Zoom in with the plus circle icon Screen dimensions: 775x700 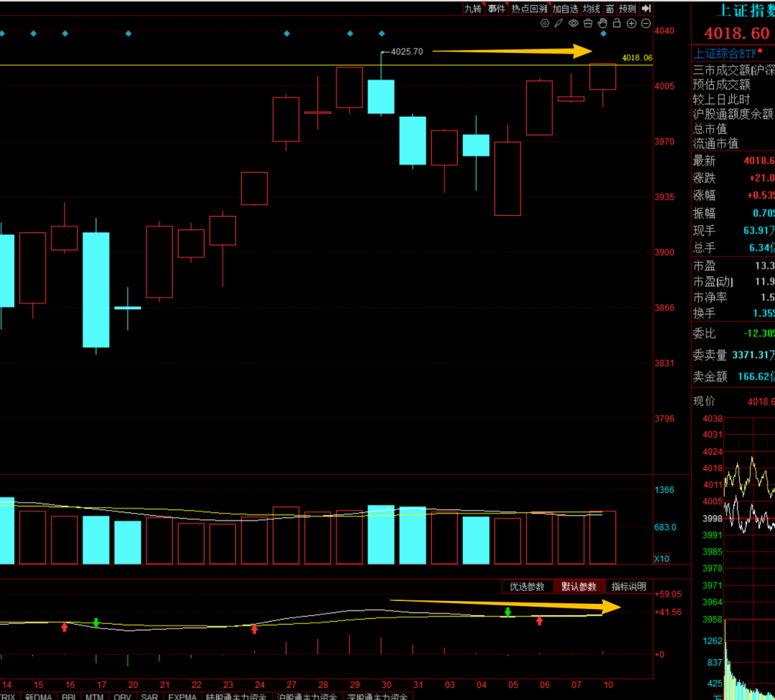pos(631,24)
